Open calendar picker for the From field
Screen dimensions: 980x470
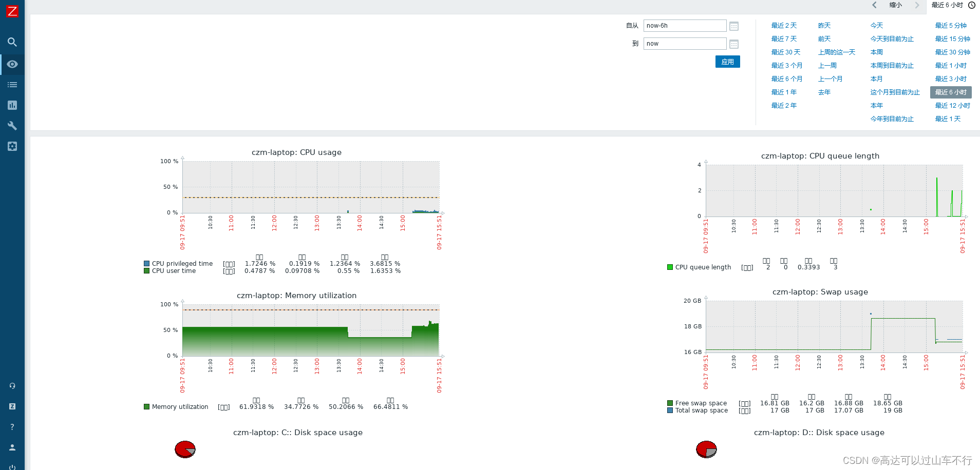734,26
